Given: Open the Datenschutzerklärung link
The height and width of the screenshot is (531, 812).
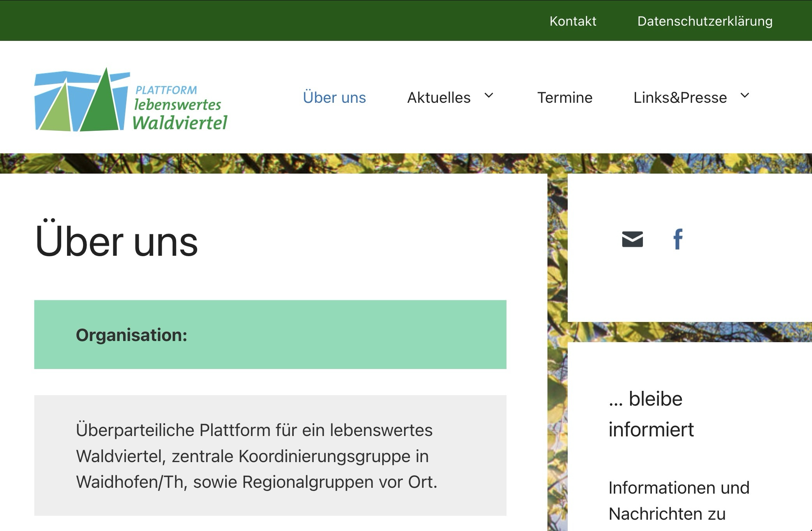Looking at the screenshot, I should coord(704,21).
